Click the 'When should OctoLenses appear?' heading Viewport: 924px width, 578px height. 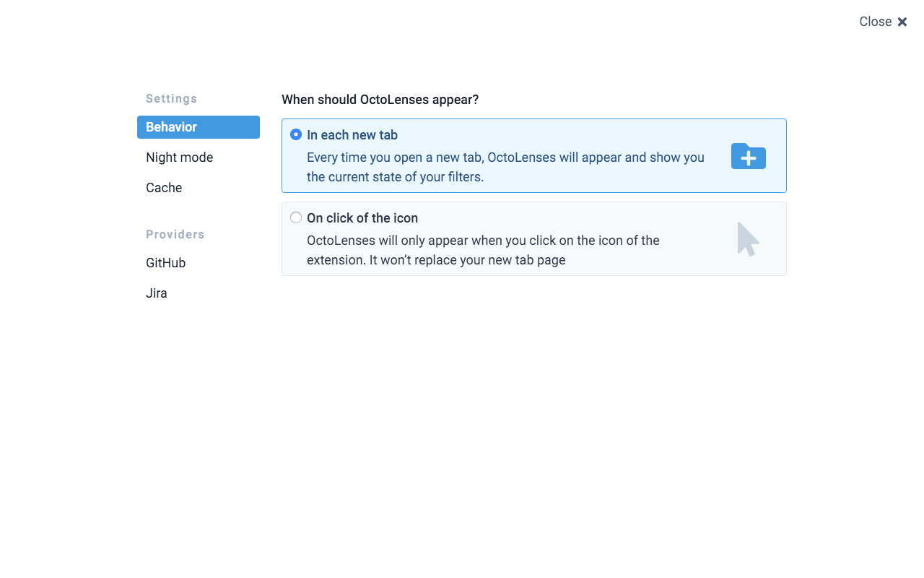pos(380,100)
